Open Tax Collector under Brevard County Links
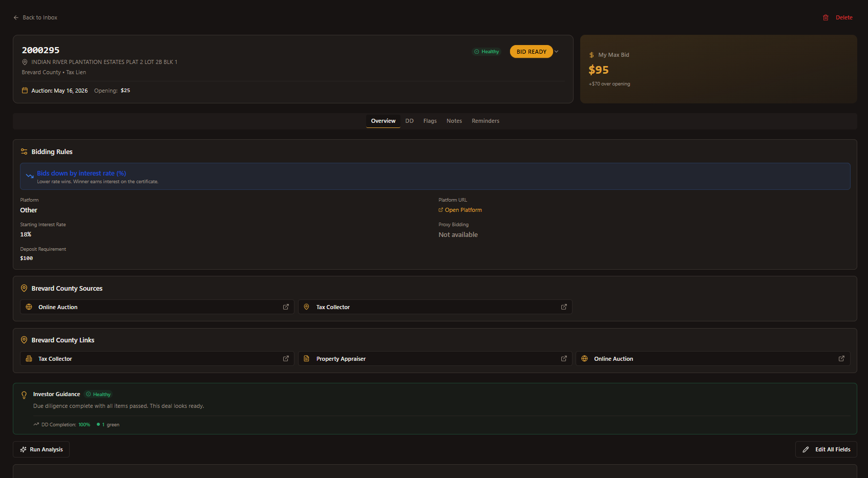This screenshot has height=478, width=868. [x=157, y=359]
